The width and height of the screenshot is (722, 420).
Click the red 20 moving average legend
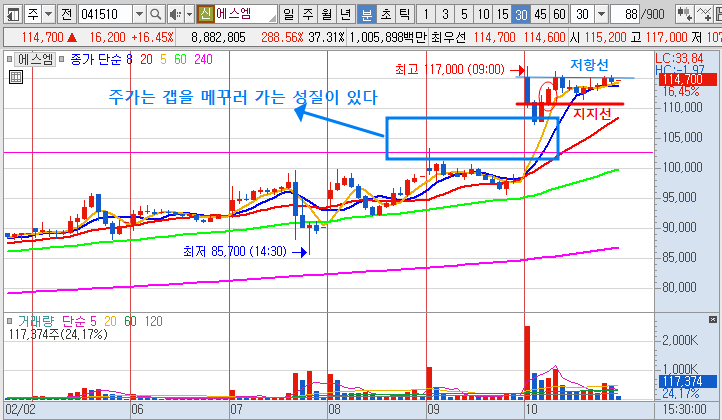[146, 59]
